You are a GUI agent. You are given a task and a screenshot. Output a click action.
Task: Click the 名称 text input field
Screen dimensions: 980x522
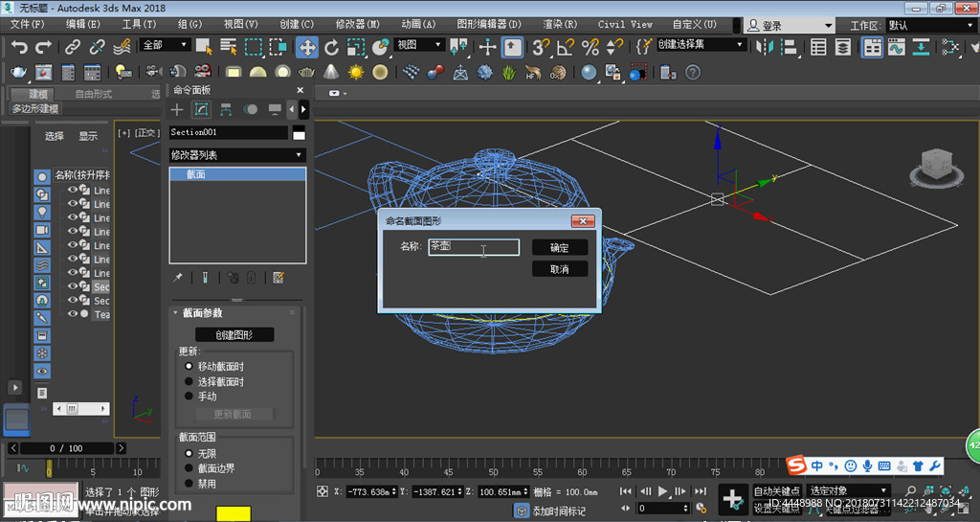click(474, 247)
